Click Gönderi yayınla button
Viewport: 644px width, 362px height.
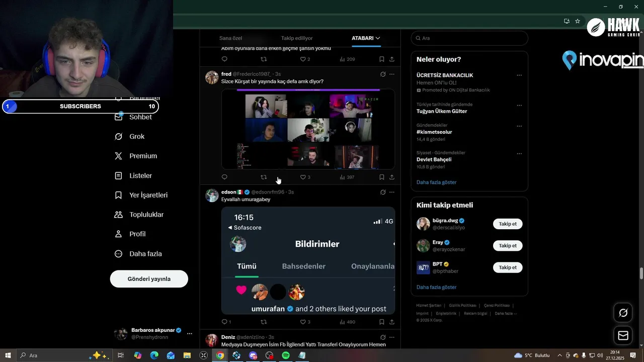[x=149, y=279]
